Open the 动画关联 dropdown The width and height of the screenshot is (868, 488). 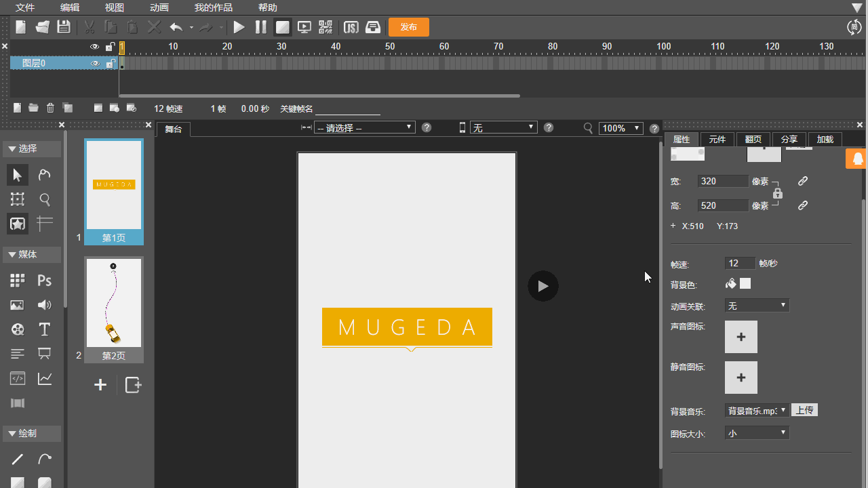757,306
